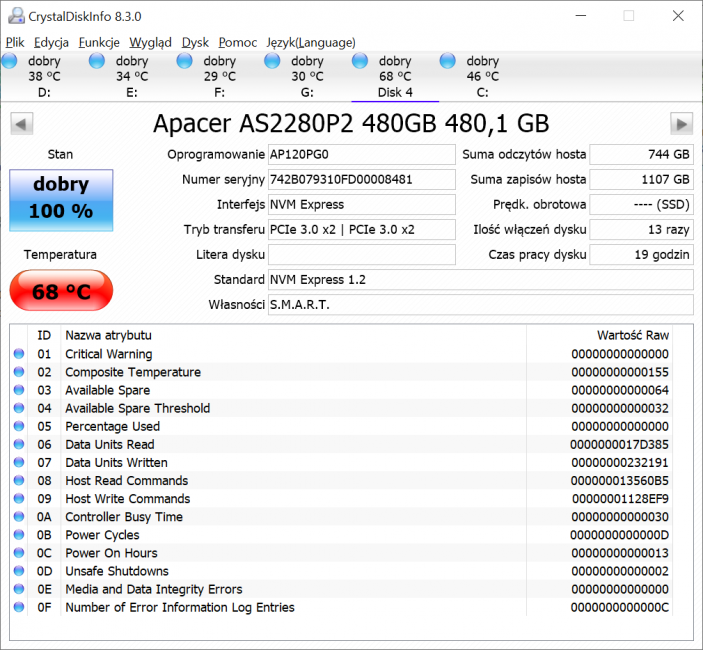Image resolution: width=703 pixels, height=650 pixels.
Task: Select the Data Units Read row
Action: click(x=341, y=444)
